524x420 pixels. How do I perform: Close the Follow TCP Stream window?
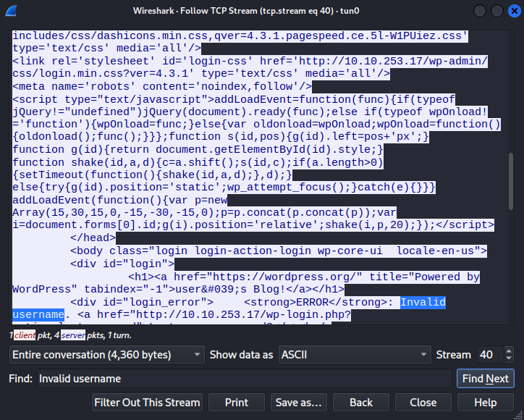(x=515, y=11)
